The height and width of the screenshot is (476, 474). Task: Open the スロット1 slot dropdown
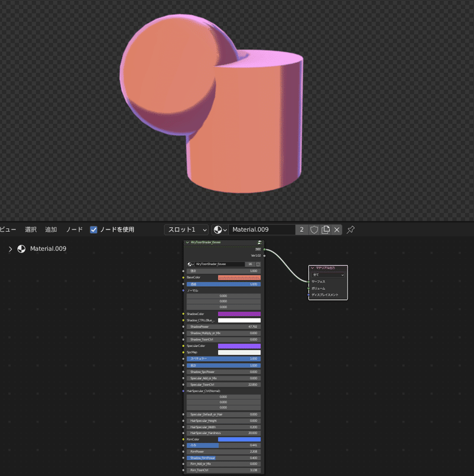pos(186,230)
